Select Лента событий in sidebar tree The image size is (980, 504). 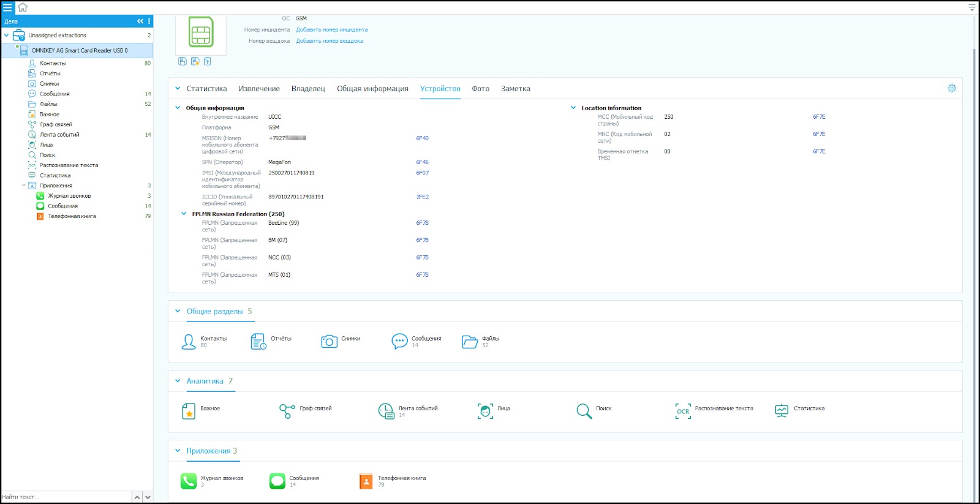pyautogui.click(x=59, y=135)
